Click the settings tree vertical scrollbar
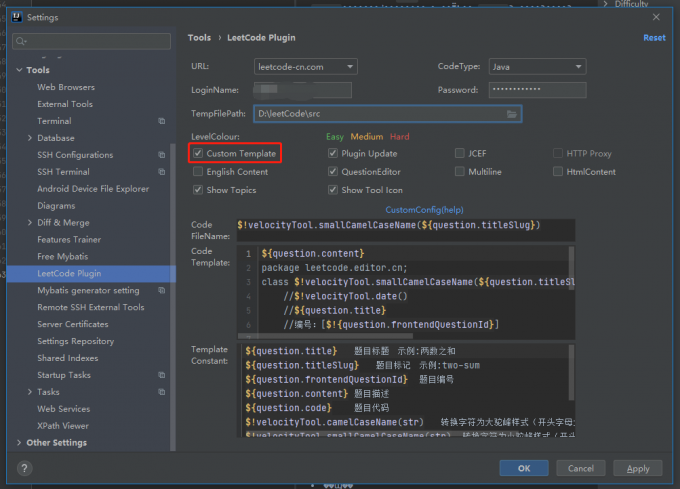Viewport: 680px width, 489px height. click(x=173, y=297)
